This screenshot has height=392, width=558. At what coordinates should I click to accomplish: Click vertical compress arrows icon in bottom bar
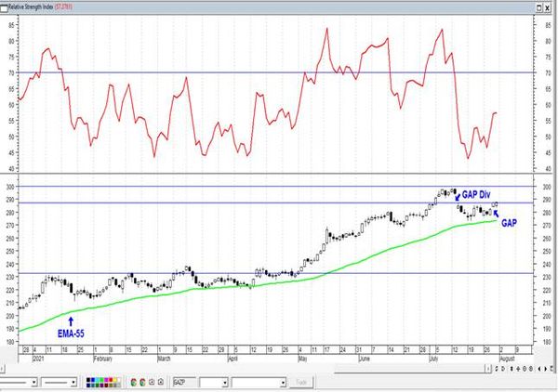[x=511, y=369]
